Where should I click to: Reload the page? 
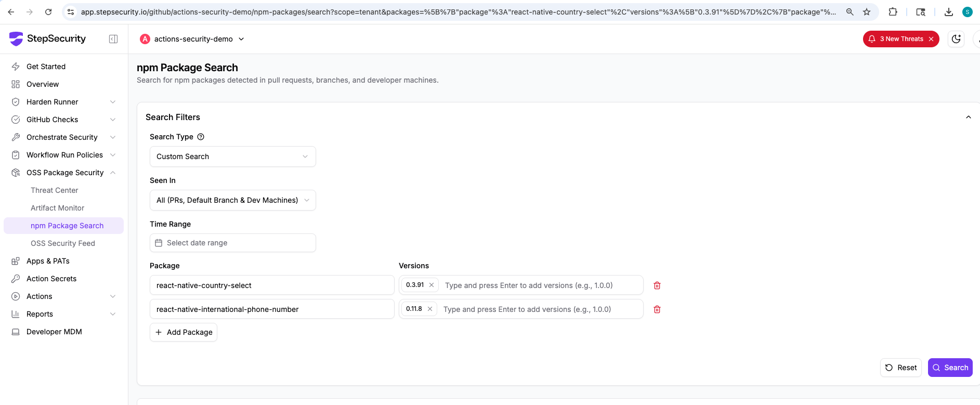point(48,11)
